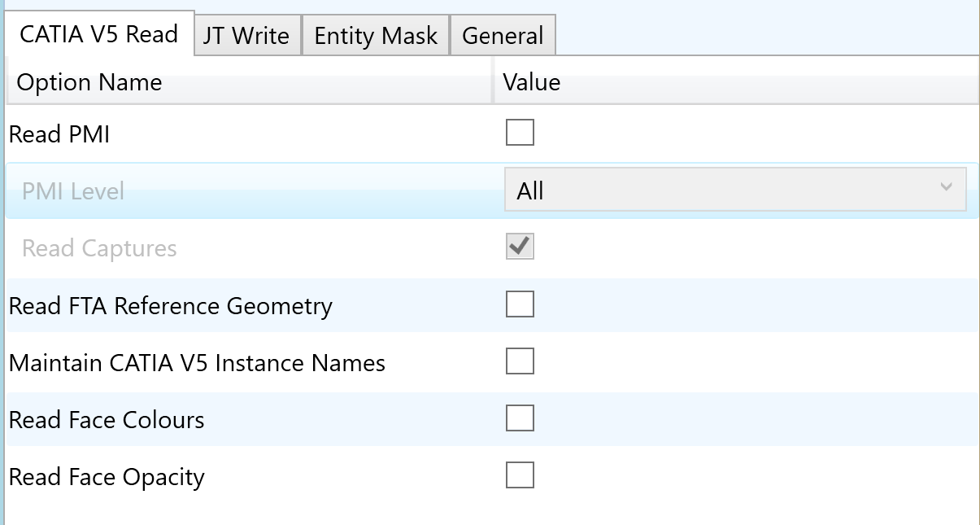980x525 pixels.
Task: Open the Entity Mask tab
Action: (x=376, y=36)
